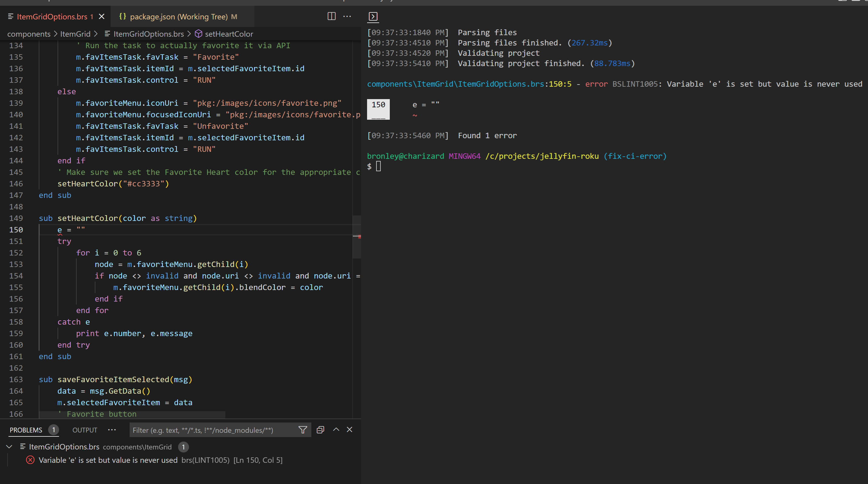868x484 pixels.
Task: Toggle the problems filter funnel
Action: (302, 430)
